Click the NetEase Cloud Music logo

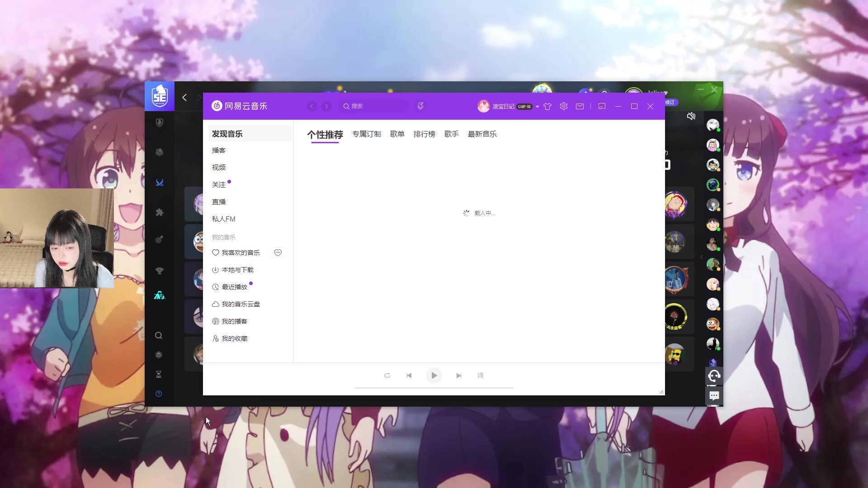pyautogui.click(x=239, y=106)
